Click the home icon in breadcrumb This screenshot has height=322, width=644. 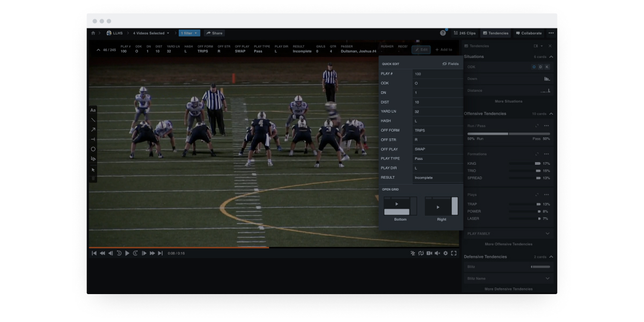[x=93, y=33]
